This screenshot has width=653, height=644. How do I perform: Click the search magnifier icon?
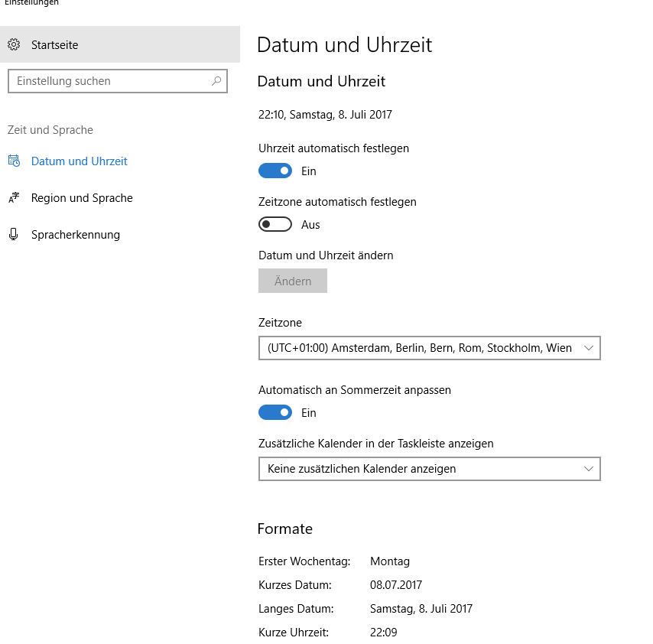216,81
